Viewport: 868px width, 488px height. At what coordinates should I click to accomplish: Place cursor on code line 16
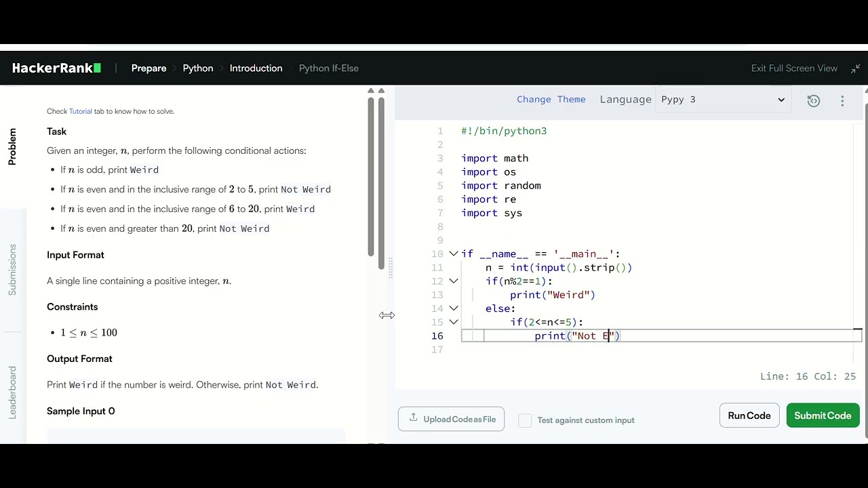[x=661, y=335]
